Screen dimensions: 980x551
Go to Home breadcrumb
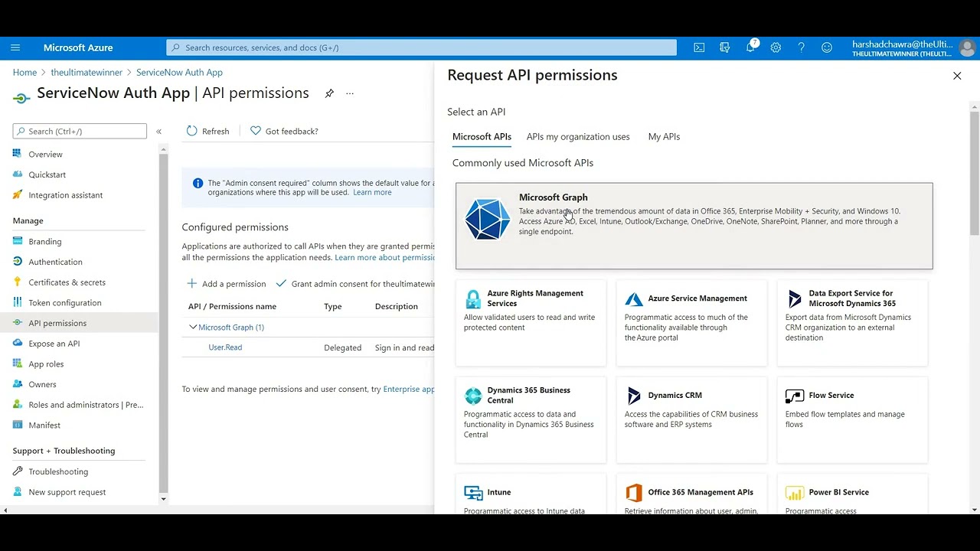(24, 72)
